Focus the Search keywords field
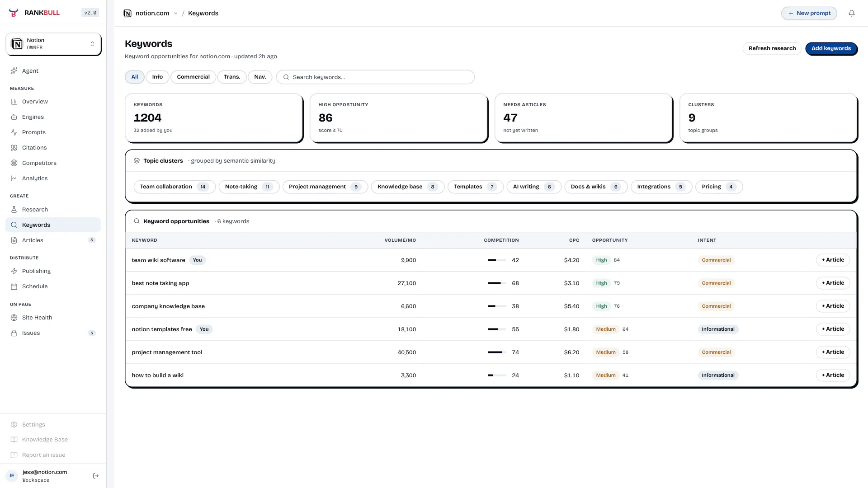 (x=375, y=77)
